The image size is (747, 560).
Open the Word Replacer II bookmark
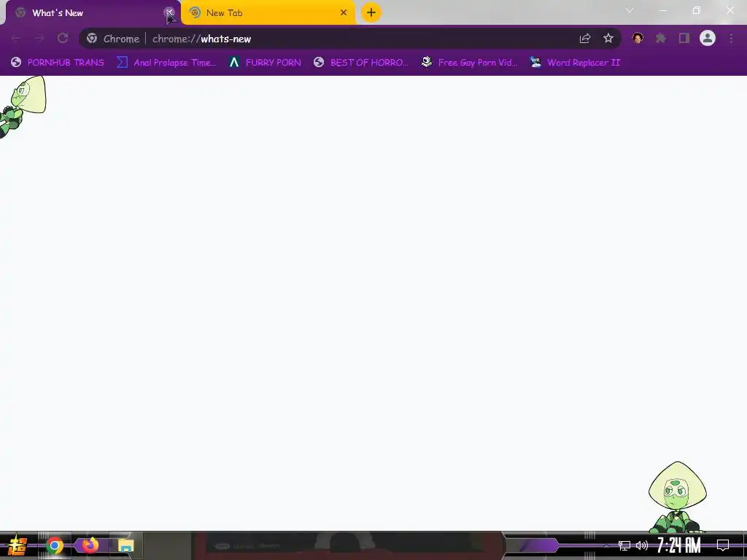[x=575, y=63]
